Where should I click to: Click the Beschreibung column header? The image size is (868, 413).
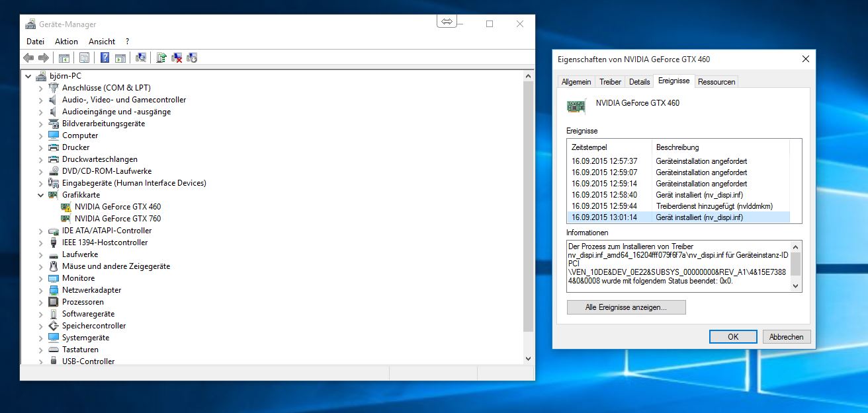720,147
